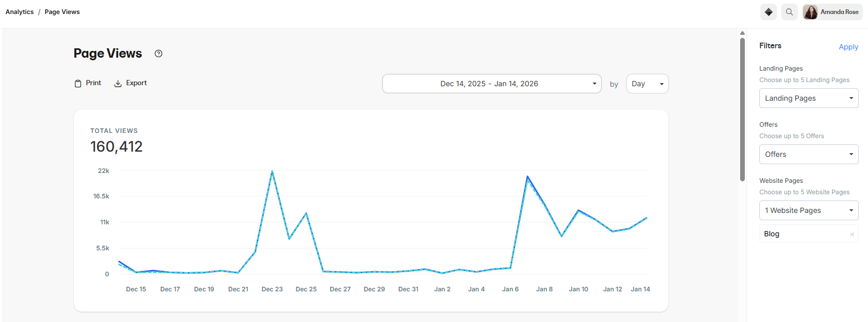
Task: Remove the Blog filter with x icon
Action: (x=852, y=234)
